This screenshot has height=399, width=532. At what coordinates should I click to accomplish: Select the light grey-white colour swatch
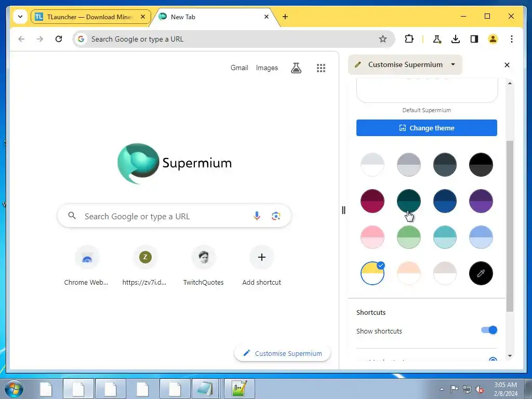tap(372, 165)
